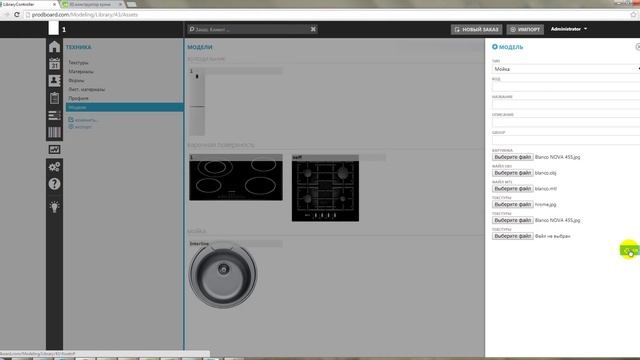The width and height of the screenshot is (640, 360).
Task: Choose file for second Blanco NOVA 455.jpg texture
Action: pos(513,220)
